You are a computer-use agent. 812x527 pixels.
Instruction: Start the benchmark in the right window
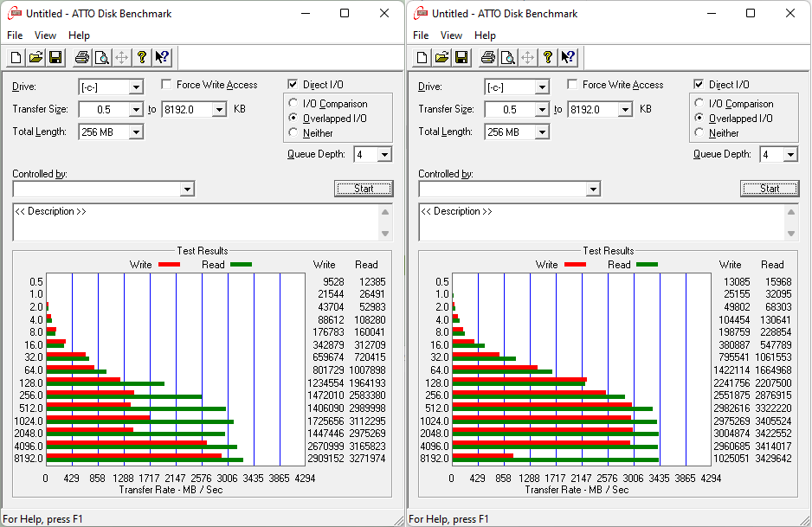point(770,189)
